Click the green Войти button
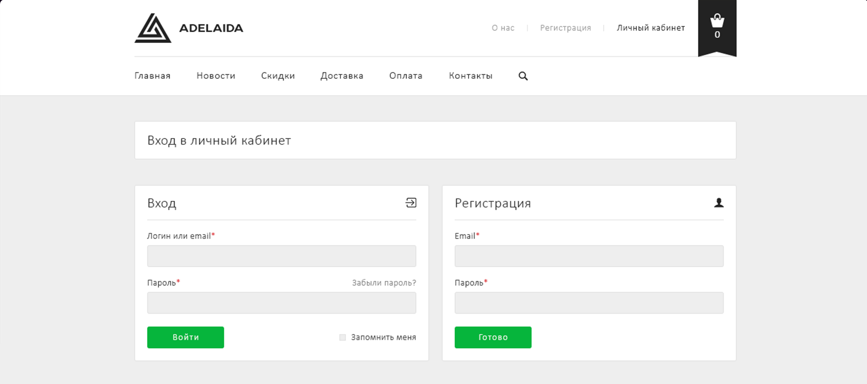Image resolution: width=867 pixels, height=384 pixels. point(185,338)
